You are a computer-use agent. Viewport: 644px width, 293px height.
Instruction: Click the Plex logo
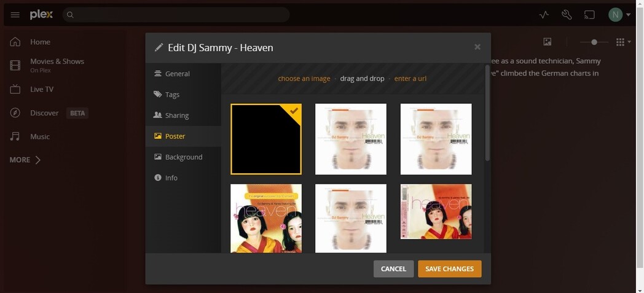coord(41,15)
